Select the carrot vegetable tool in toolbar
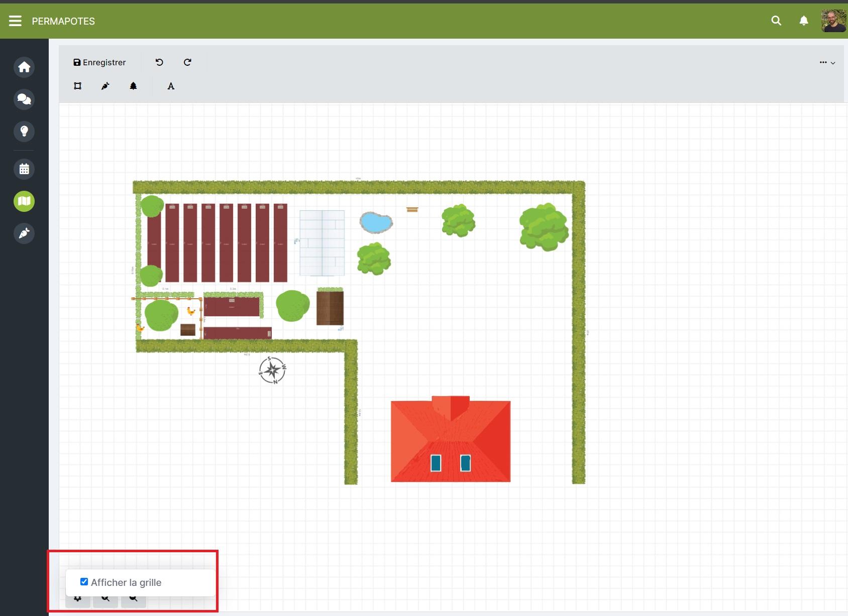The height and width of the screenshot is (616, 848). click(x=105, y=86)
